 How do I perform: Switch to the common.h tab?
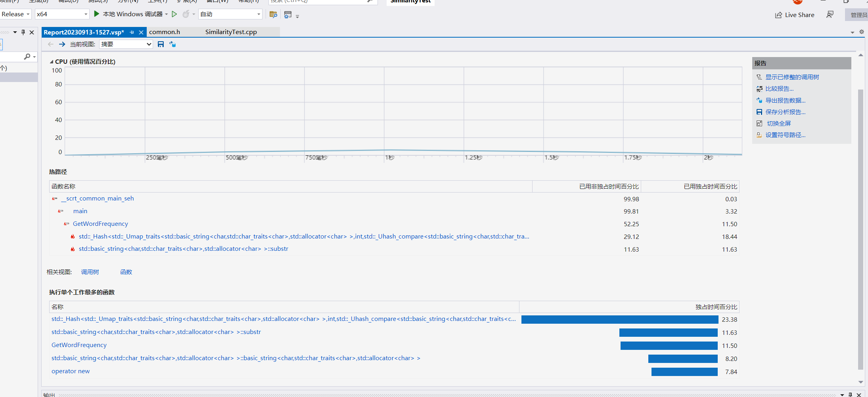pyautogui.click(x=165, y=32)
